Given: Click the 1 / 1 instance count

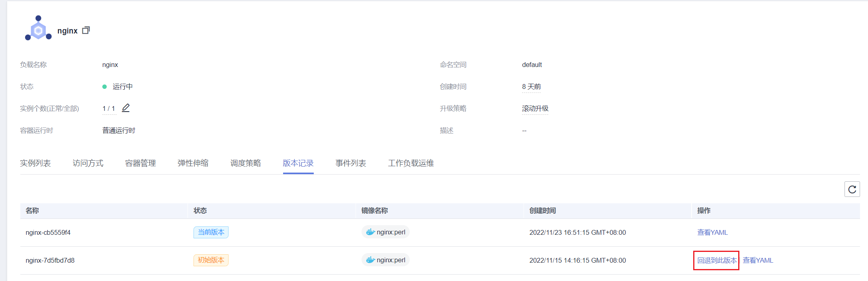Looking at the screenshot, I should point(109,108).
